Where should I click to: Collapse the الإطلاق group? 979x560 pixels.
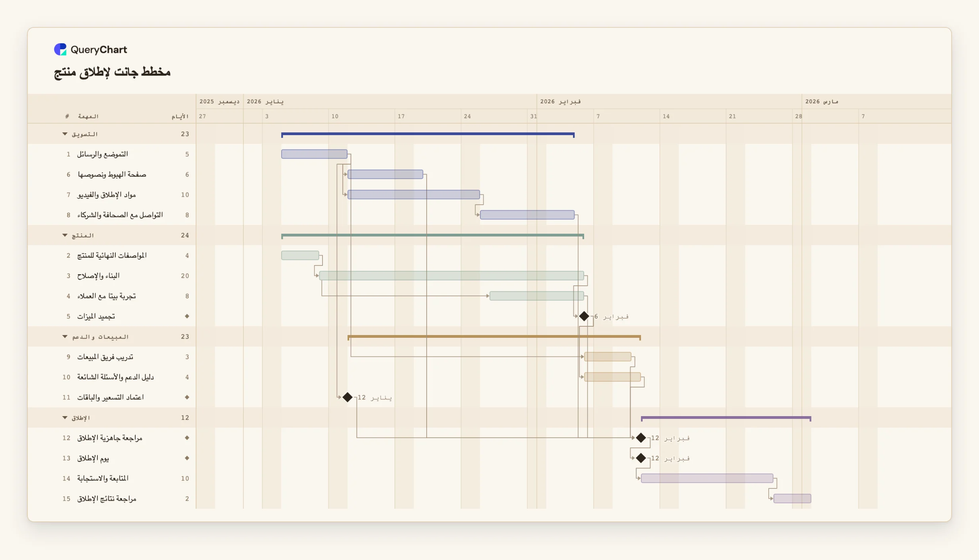point(65,418)
